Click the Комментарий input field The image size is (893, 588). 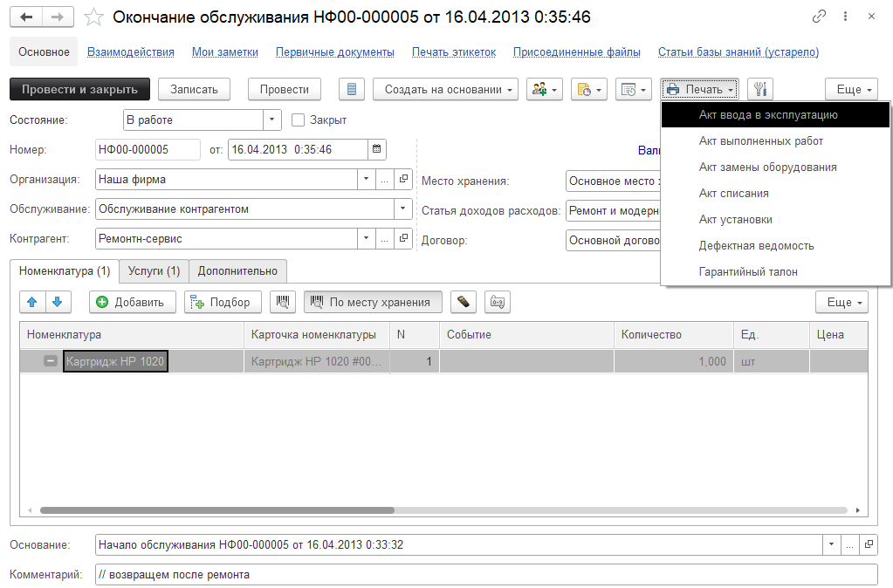coord(484,575)
